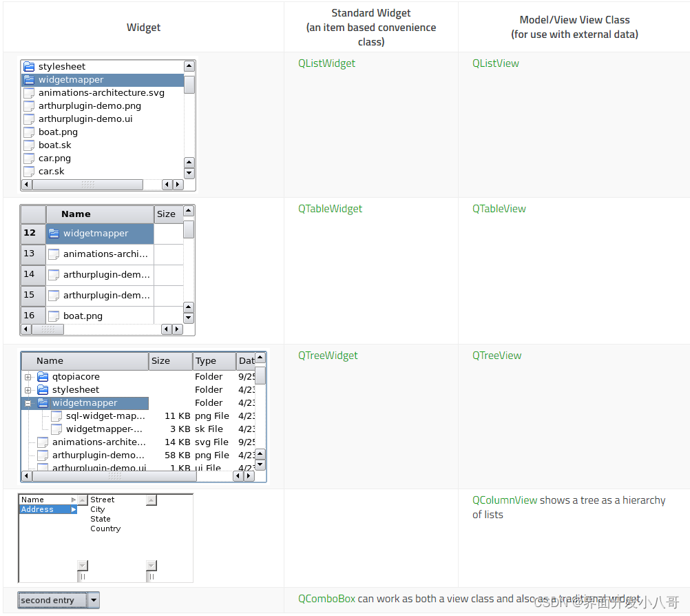Select row header 13 in table widget

[34, 254]
